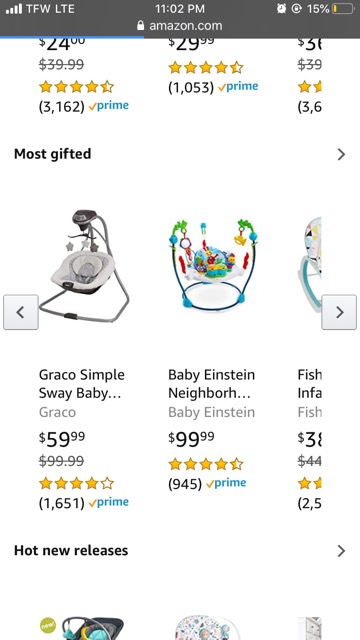
Task: Open Baby Einstein Neighborhood title link
Action: 211,384
